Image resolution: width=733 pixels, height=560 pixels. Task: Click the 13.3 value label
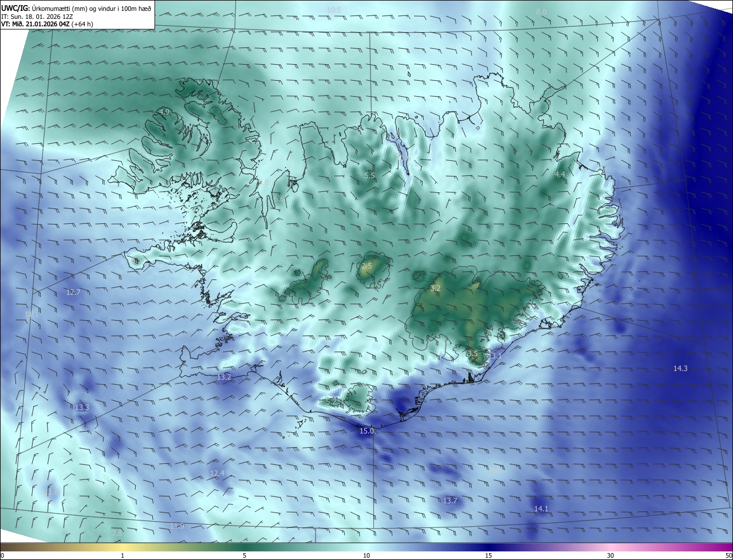82,407
